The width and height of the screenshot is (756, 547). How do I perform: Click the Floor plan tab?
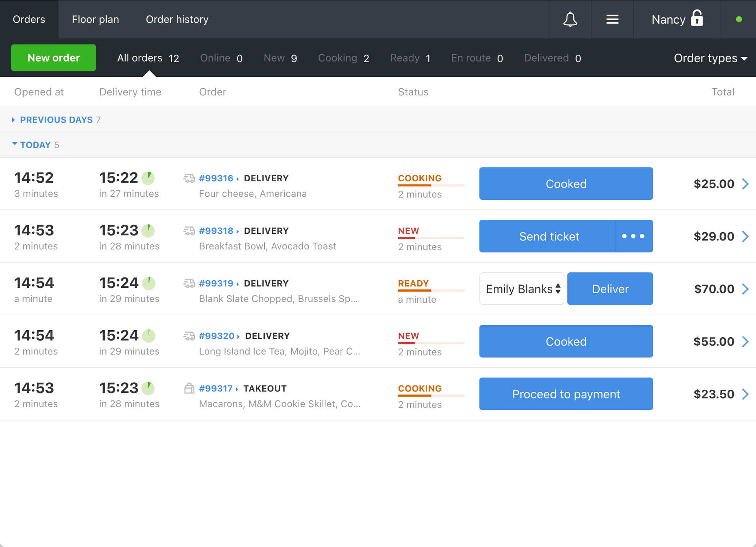coord(95,19)
